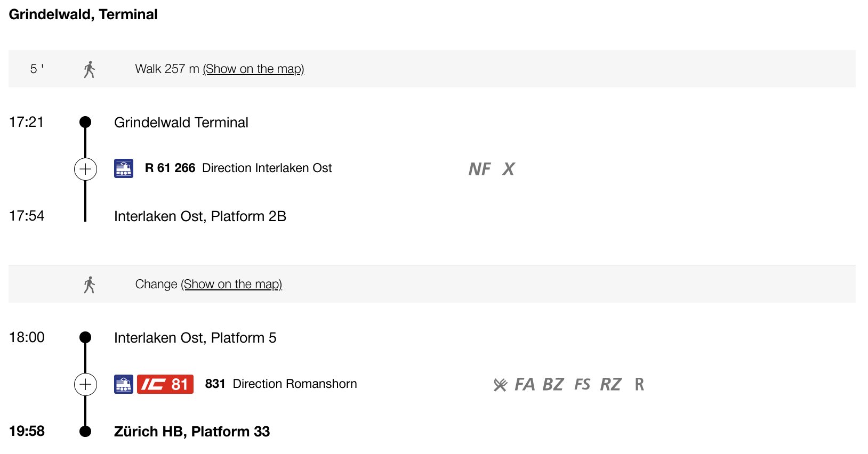Click the FA family coach icon
The image size is (868, 454).
click(525, 385)
